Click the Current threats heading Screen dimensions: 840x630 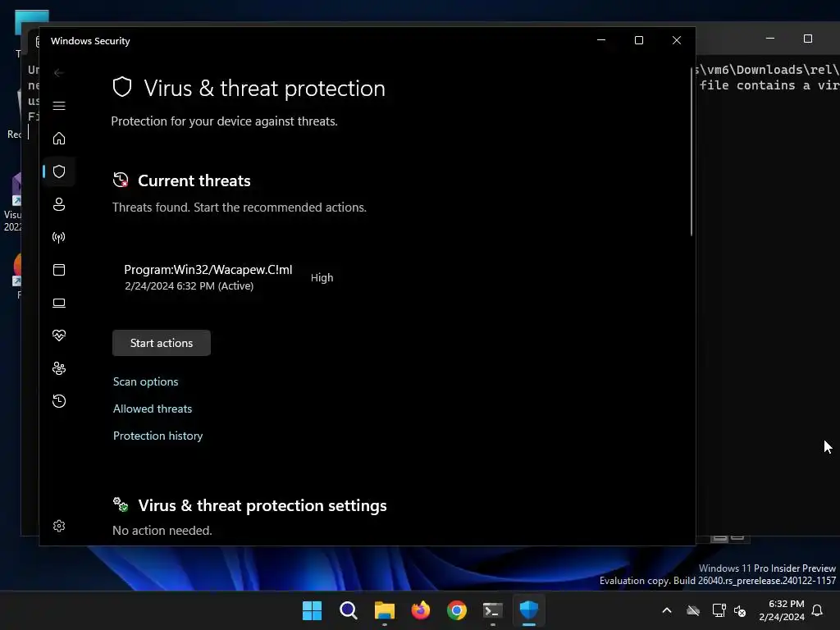click(194, 180)
